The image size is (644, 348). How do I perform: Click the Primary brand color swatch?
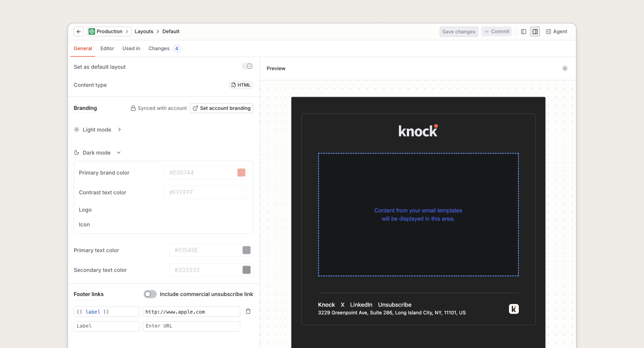click(x=241, y=173)
